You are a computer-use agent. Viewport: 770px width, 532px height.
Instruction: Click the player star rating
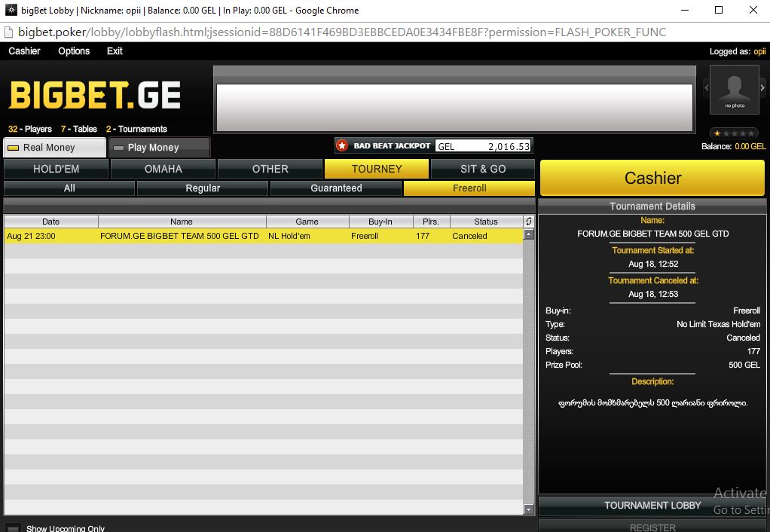(x=734, y=133)
